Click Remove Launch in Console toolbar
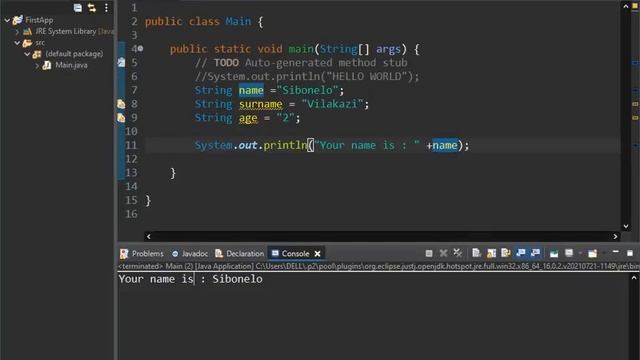The image size is (640, 360). (x=443, y=253)
